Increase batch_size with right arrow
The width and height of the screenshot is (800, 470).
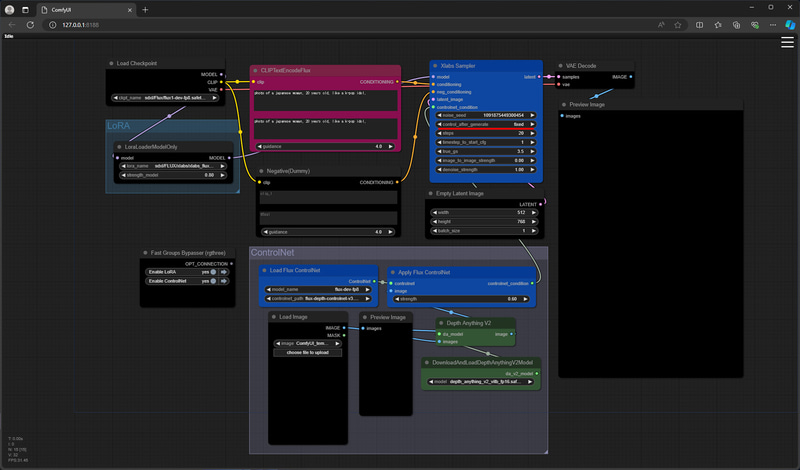534,231
